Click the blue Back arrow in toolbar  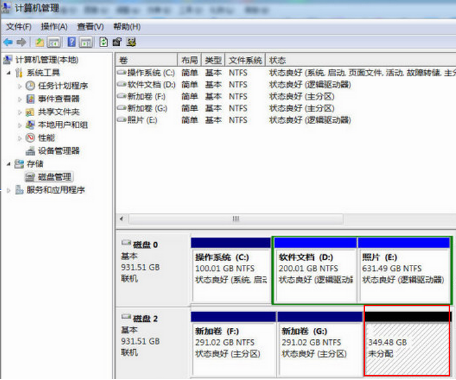(x=8, y=42)
